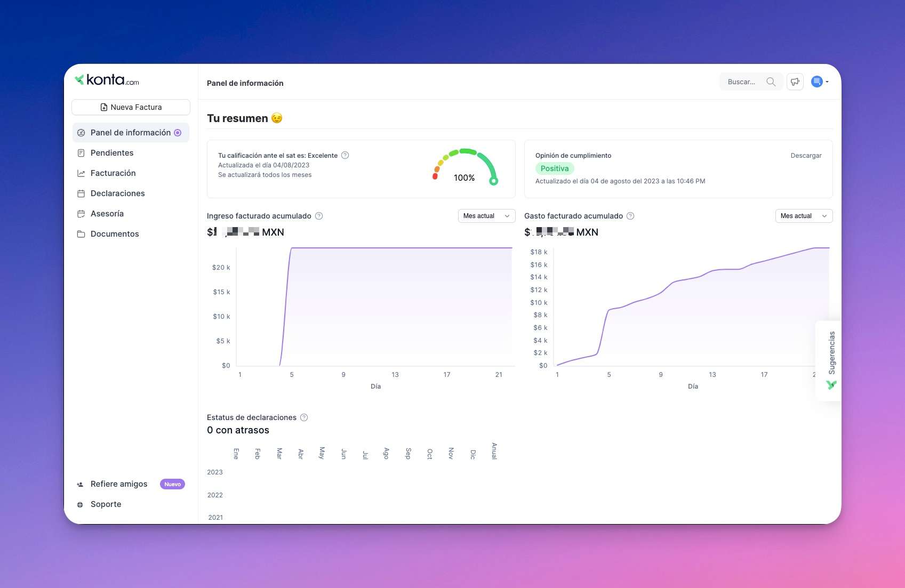The width and height of the screenshot is (905, 588).
Task: Focus the Buscar search field
Action: 751,82
